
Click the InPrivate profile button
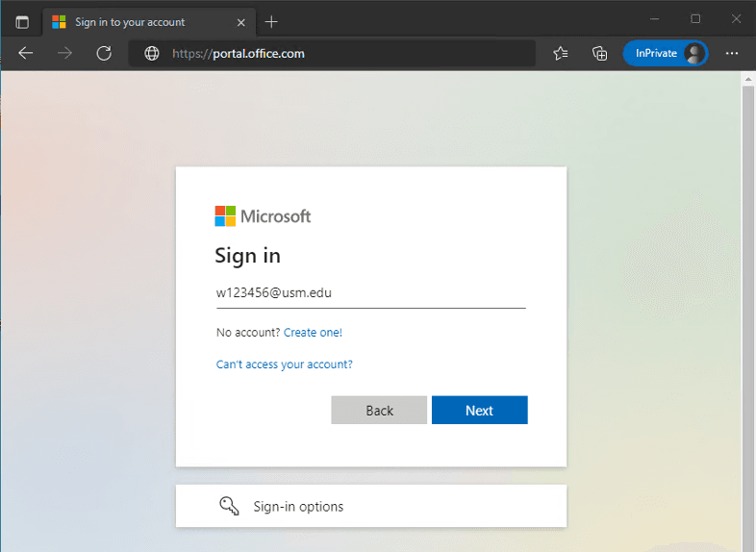click(x=666, y=53)
